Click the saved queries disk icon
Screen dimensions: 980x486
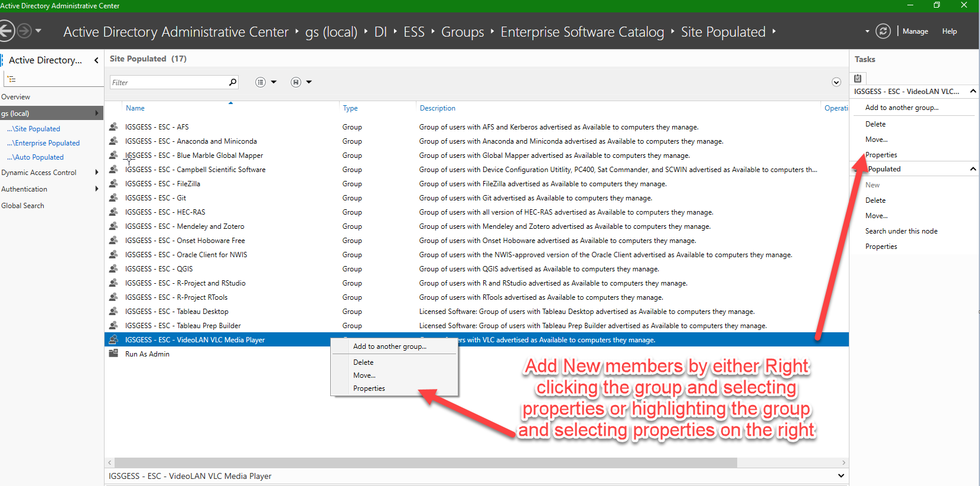pyautogui.click(x=296, y=82)
